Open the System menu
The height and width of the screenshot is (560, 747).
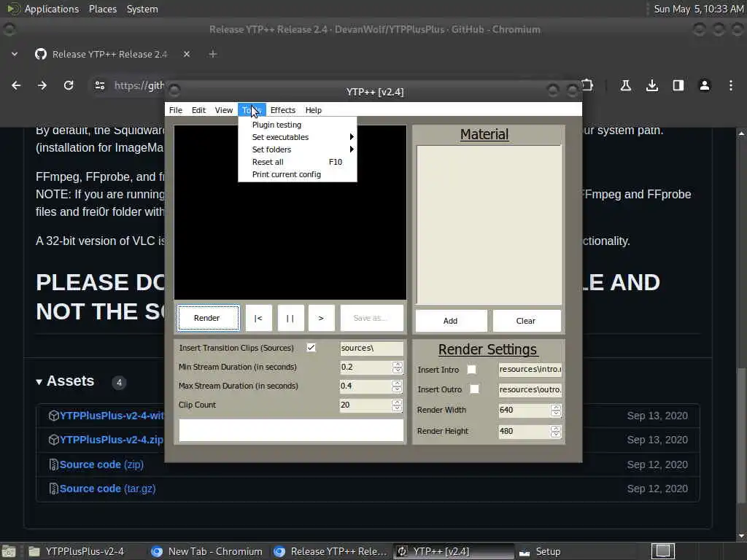142,9
